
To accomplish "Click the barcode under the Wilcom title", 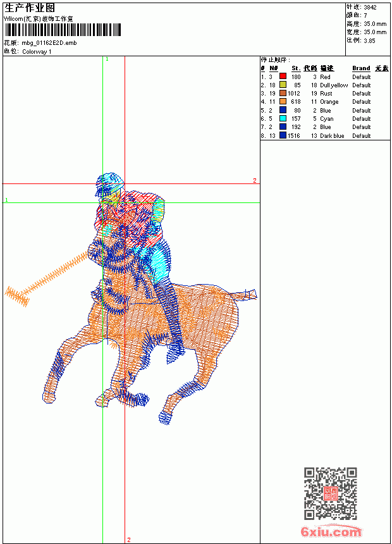I will click(63, 30).
